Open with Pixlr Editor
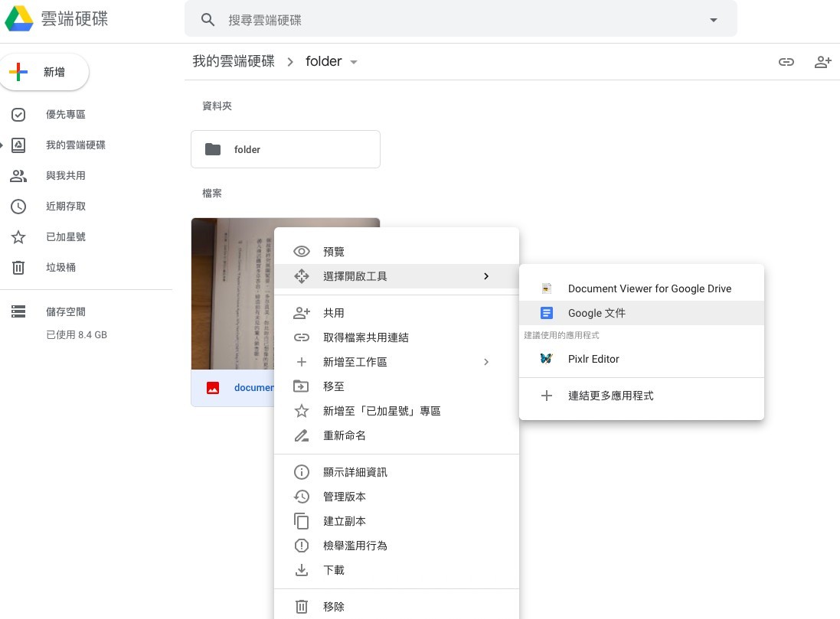 point(593,359)
